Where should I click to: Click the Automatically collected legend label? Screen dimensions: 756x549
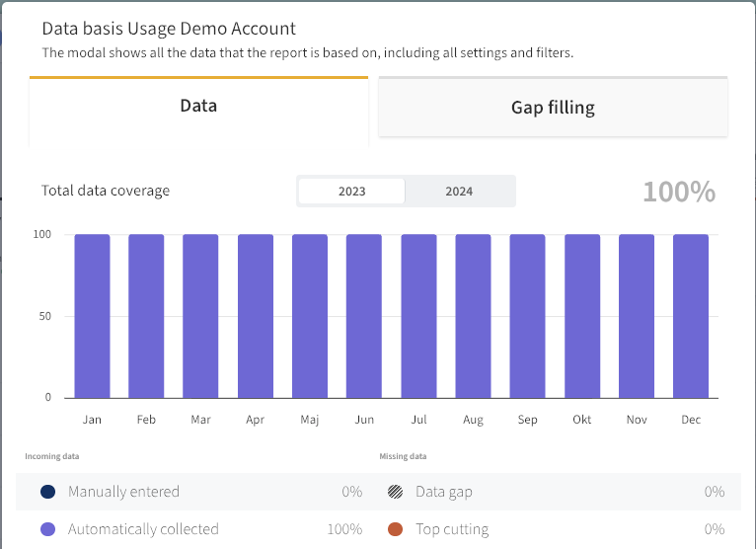[143, 529]
